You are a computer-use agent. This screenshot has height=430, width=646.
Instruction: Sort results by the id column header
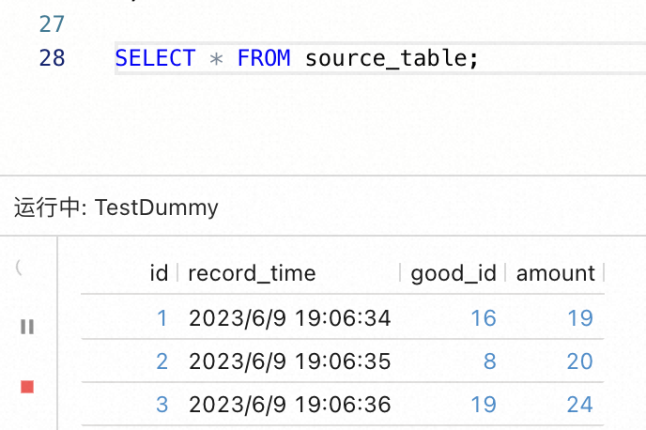click(158, 273)
